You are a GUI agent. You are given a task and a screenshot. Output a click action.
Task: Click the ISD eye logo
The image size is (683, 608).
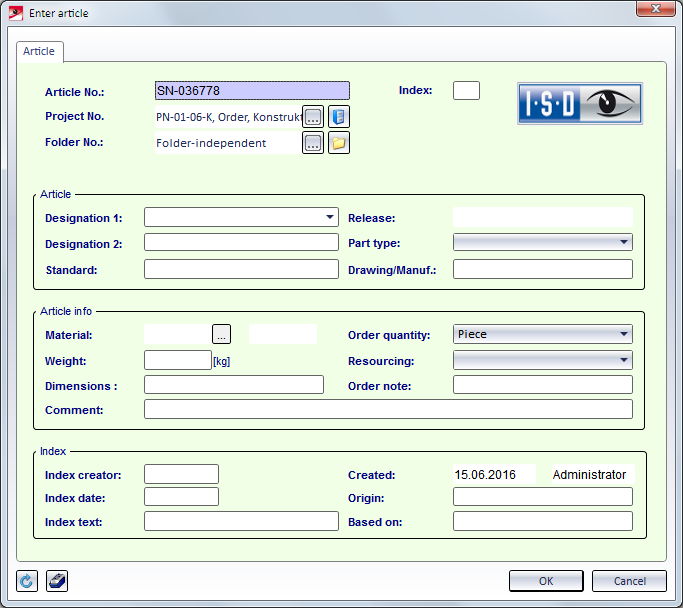pyautogui.click(x=579, y=103)
